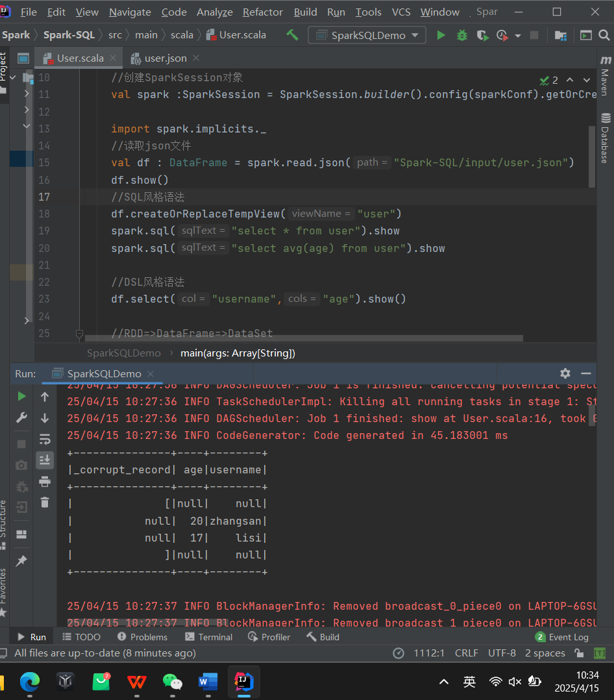
Task: Toggle the Structure tool window
Action: pyautogui.click(x=4, y=523)
